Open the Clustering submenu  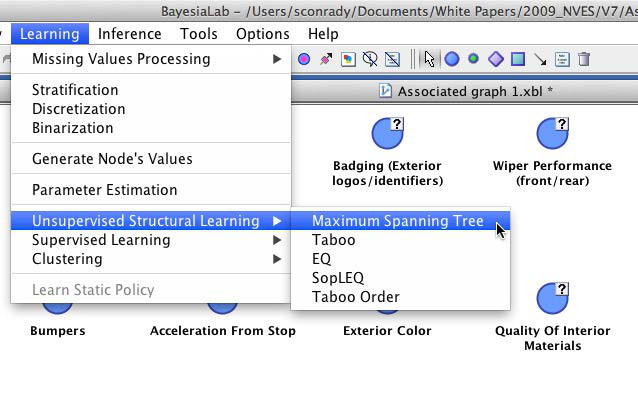pos(150,259)
